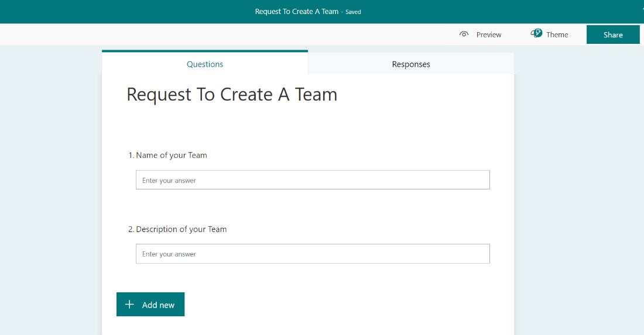Viewport: 644px width, 335px height.
Task: Click the Add new button label
Action: pos(158,305)
